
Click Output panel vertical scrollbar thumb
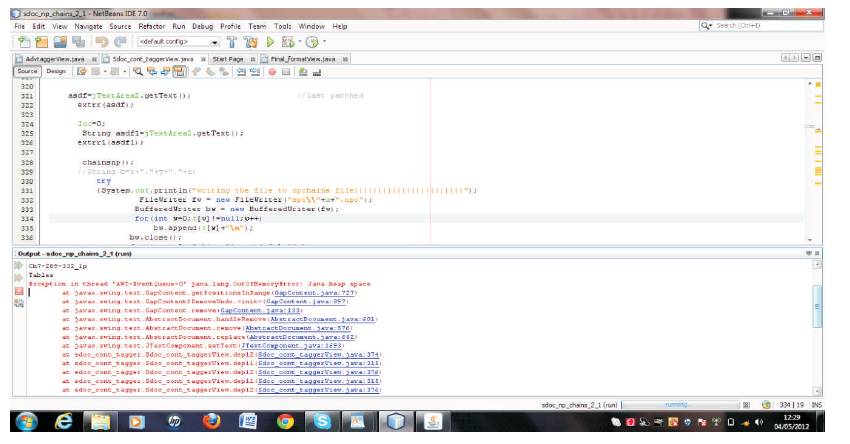(817, 306)
